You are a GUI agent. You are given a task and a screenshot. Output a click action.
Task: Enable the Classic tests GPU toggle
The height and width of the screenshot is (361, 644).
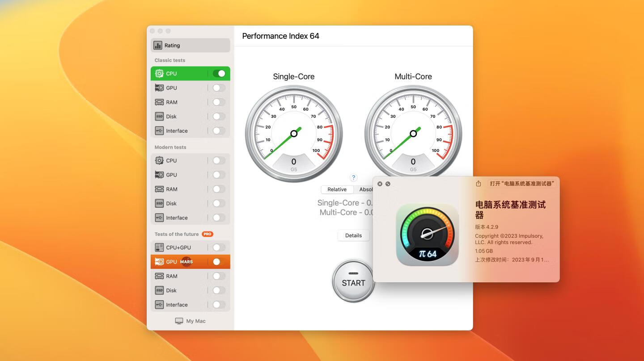(x=219, y=88)
